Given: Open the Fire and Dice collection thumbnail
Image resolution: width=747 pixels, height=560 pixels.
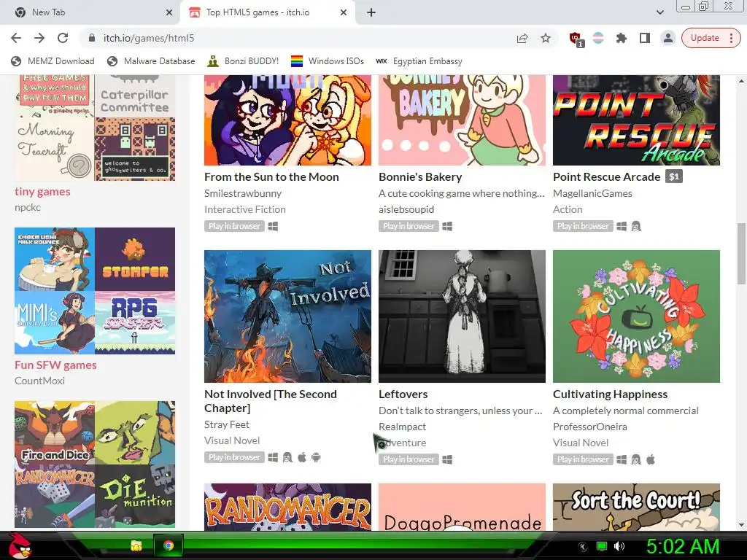Looking at the screenshot, I should click(x=55, y=433).
